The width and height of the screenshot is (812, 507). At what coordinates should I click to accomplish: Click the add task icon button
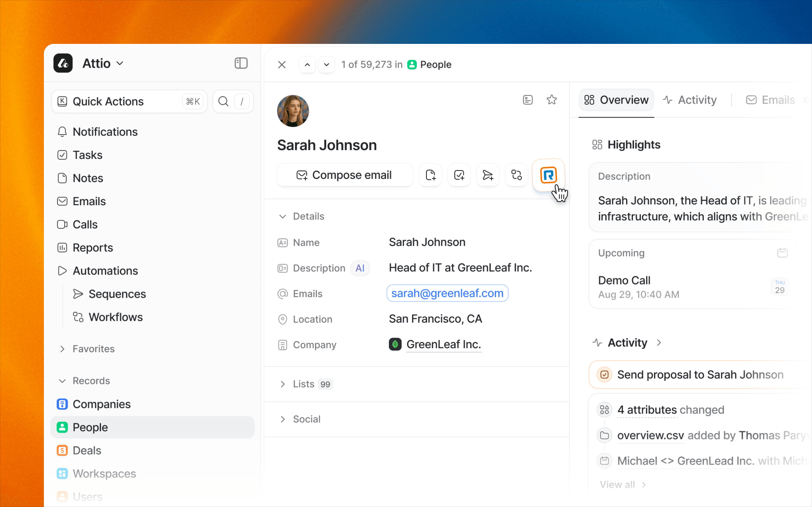point(459,175)
